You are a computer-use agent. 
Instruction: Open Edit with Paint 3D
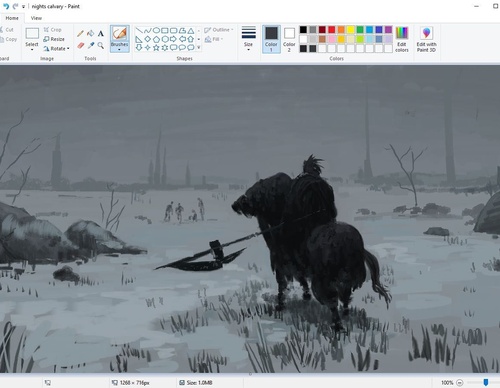tap(426, 39)
